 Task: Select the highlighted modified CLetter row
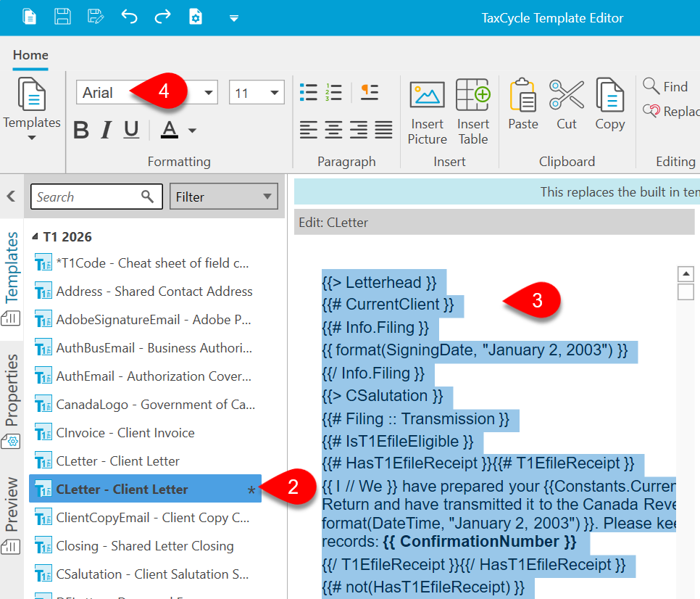coord(145,489)
